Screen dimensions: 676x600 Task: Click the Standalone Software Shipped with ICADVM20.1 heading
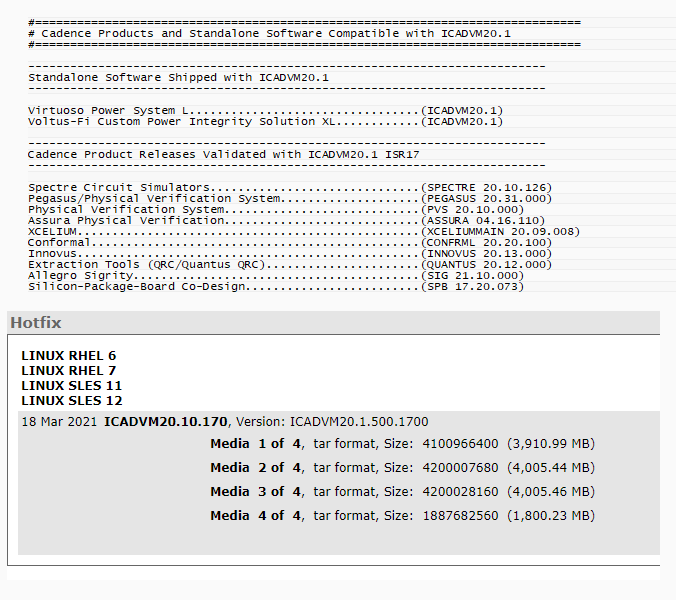(x=178, y=78)
